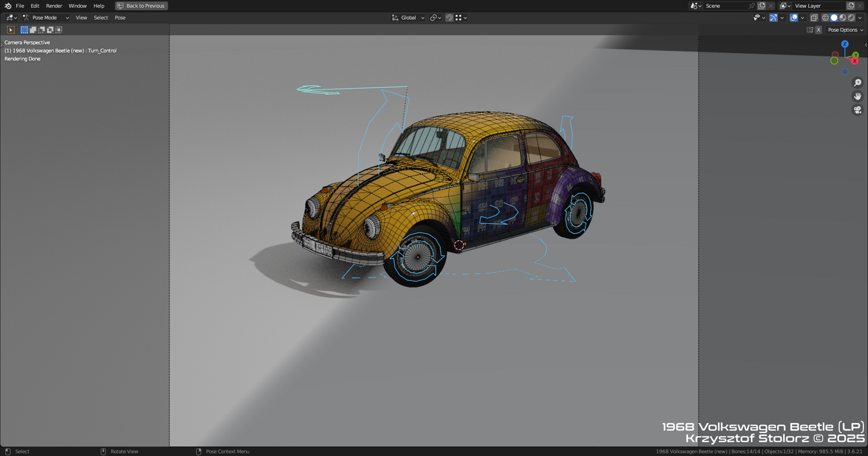Click the "Rendering Done" status text
868x456 pixels.
[23, 59]
